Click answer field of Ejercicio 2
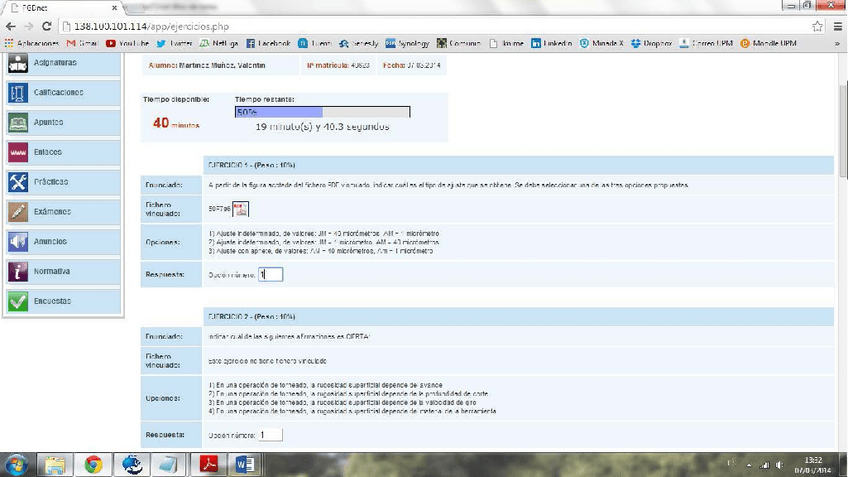This screenshot has height=477, width=848. (x=270, y=435)
